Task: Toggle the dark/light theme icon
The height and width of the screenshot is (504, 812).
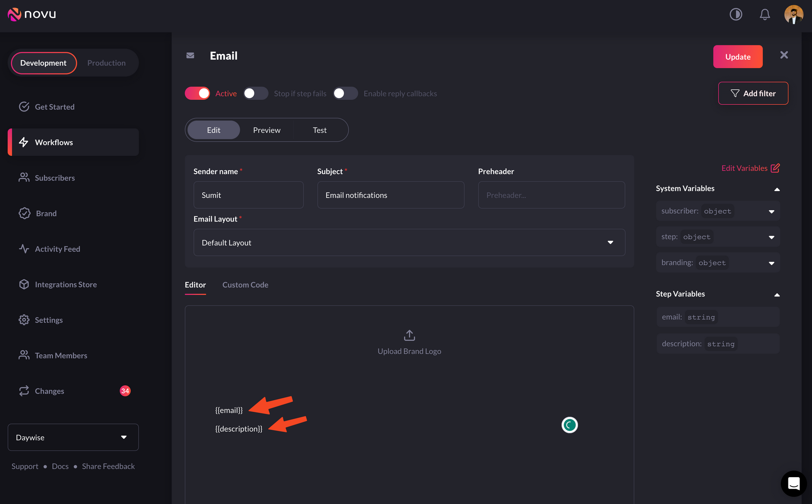Action: tap(736, 15)
